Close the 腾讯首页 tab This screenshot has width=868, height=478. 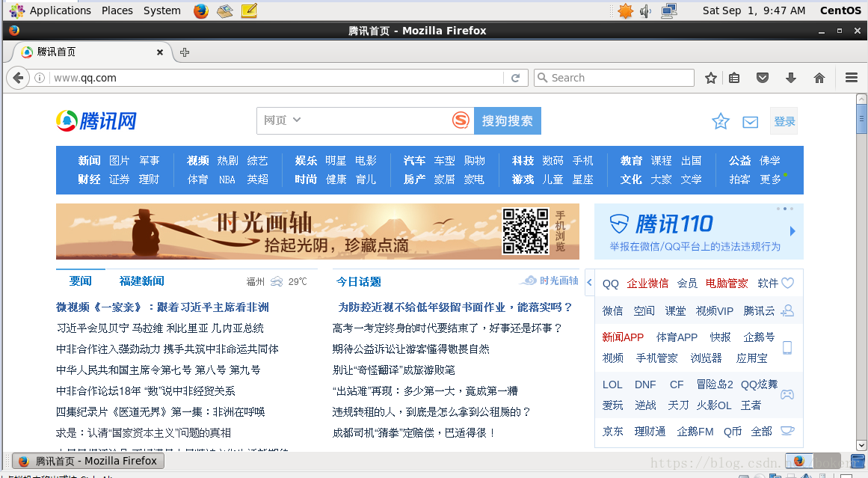[159, 52]
